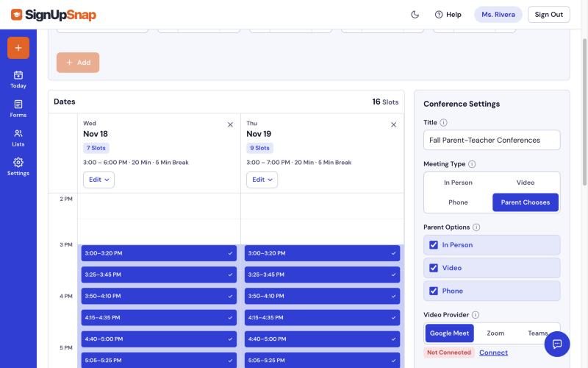Screen dimensions: 588x368
Task: Sign out of the account
Action: click(x=548, y=15)
